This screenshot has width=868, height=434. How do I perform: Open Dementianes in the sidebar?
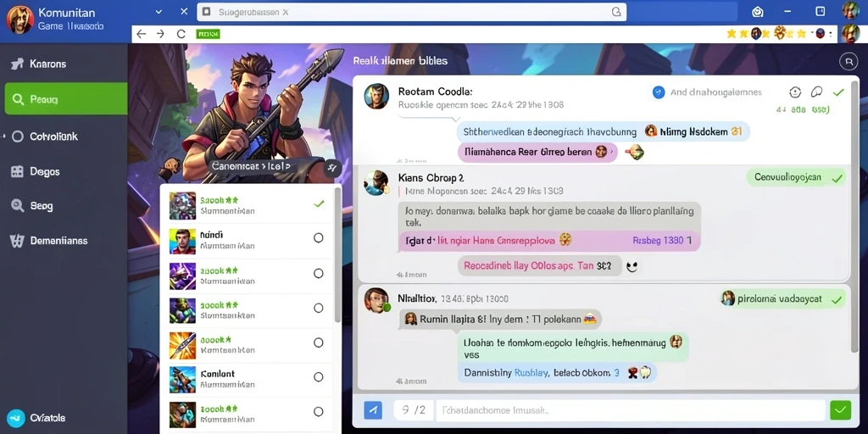tap(48, 241)
